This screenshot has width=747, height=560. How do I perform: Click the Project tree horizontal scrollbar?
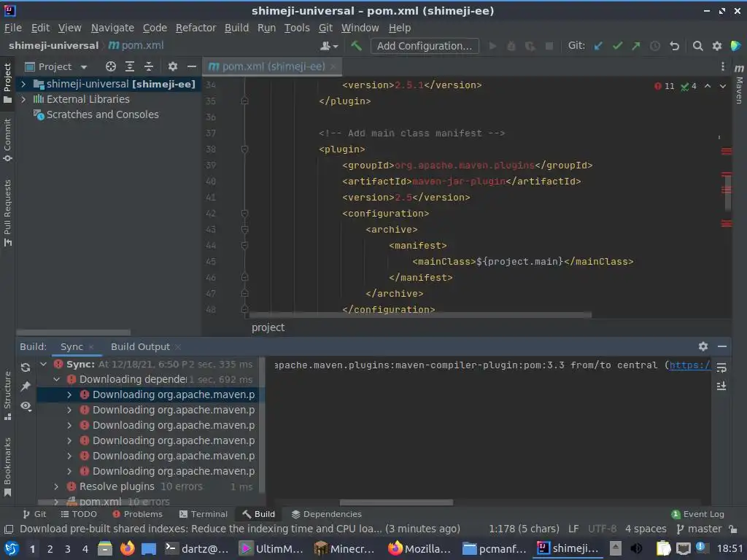click(74, 332)
